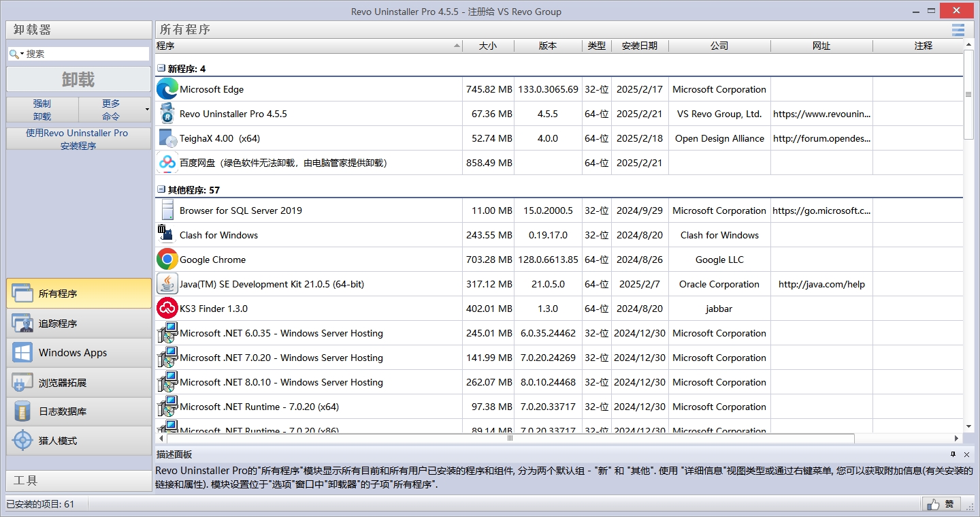Click the version 133.0.3065.69 cell
This screenshot has width=980, height=517.
pos(548,89)
